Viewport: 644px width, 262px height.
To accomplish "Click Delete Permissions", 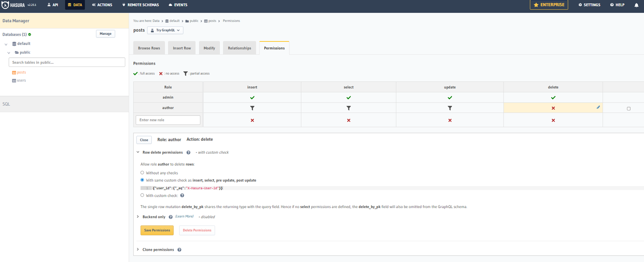I will click(197, 230).
